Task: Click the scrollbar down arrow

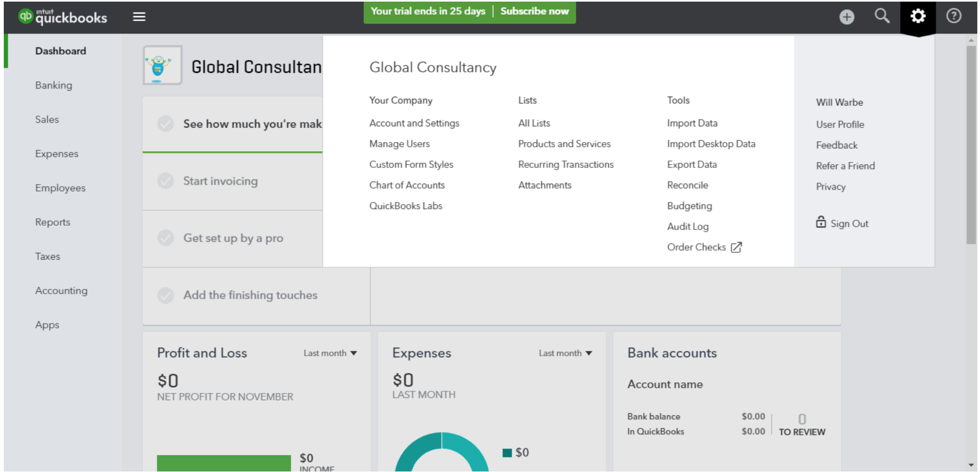Action: click(x=971, y=465)
